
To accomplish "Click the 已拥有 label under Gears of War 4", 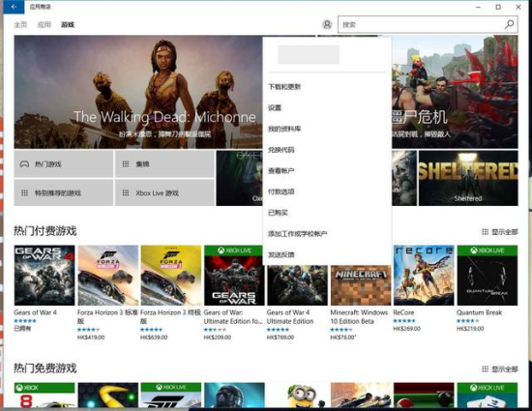I will click(22, 328).
